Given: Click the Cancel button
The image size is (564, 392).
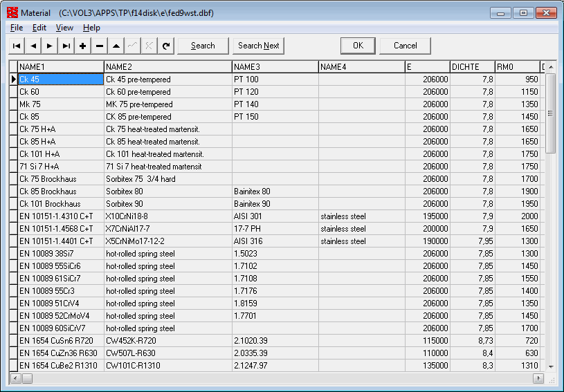Looking at the screenshot, I should [x=405, y=46].
